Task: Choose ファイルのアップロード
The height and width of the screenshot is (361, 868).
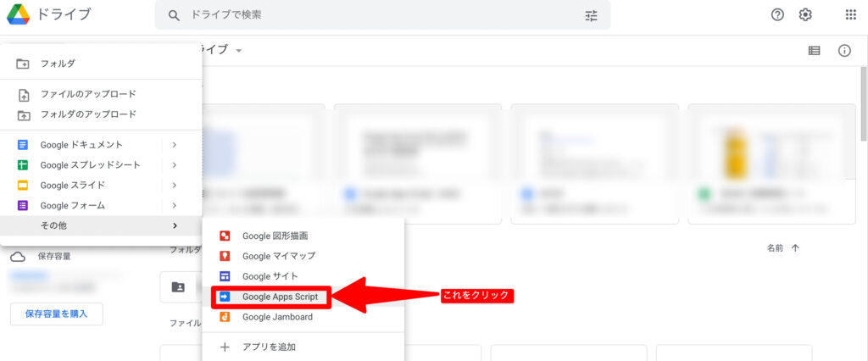Action: [x=101, y=94]
